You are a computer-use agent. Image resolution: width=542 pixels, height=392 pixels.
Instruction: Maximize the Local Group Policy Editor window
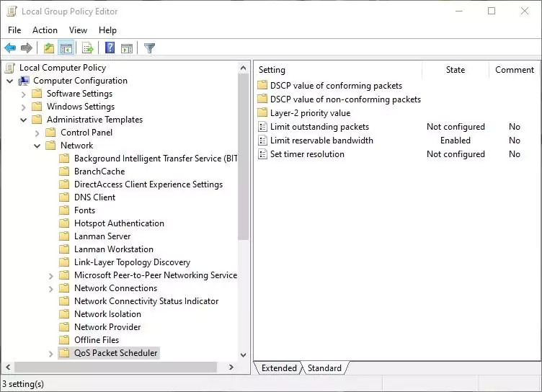pos(492,11)
